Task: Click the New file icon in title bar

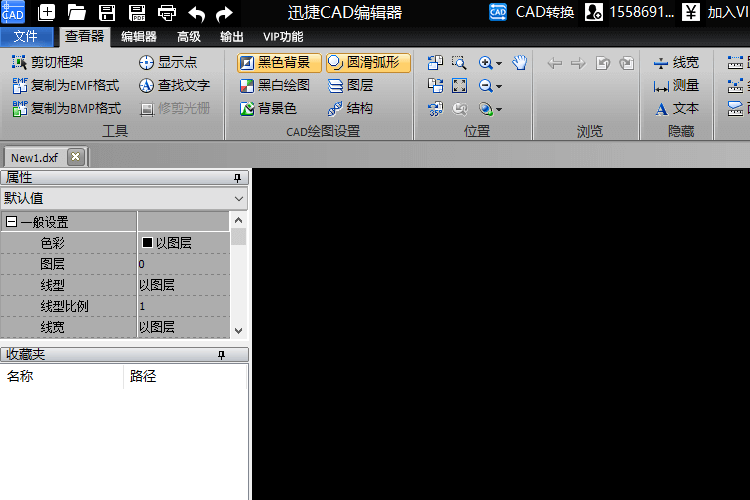Action: click(x=46, y=12)
